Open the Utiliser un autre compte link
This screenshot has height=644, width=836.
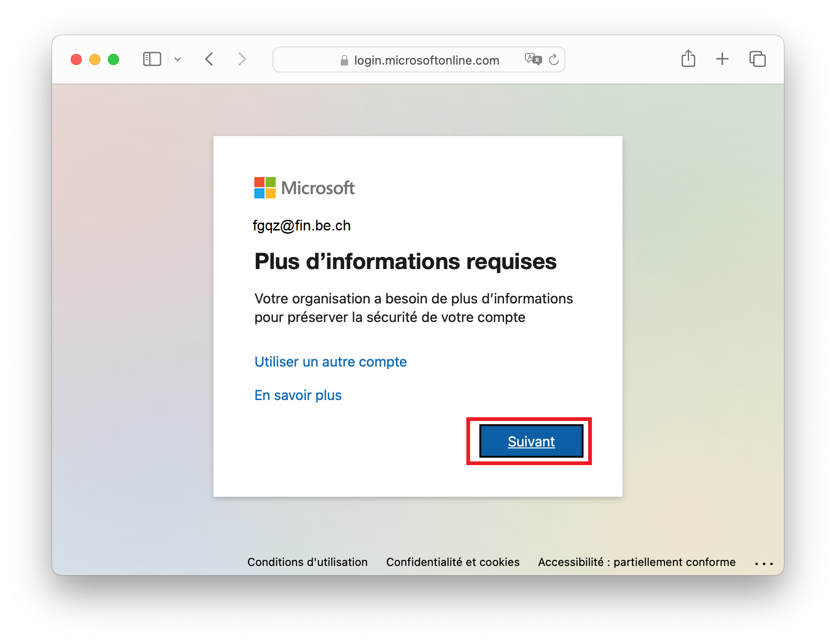point(331,362)
